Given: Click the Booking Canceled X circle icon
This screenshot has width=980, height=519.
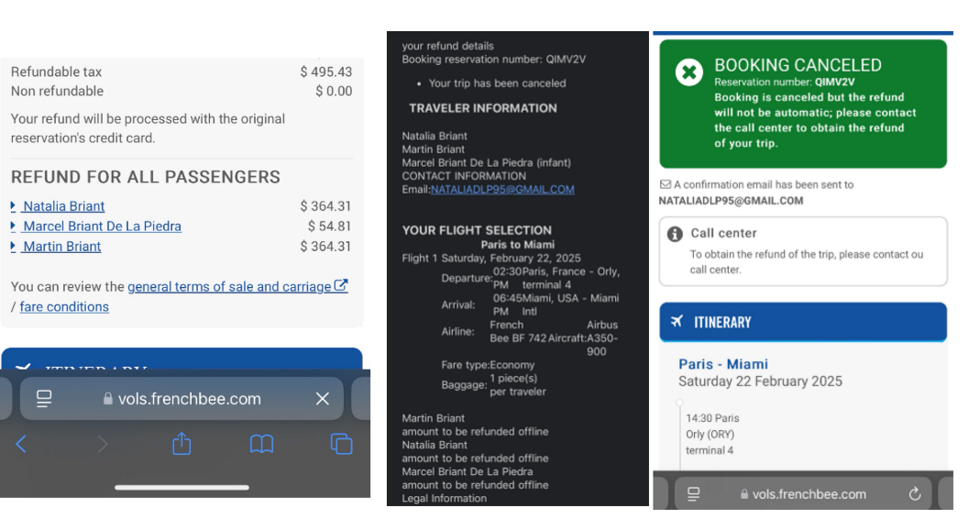Looking at the screenshot, I should click(689, 72).
